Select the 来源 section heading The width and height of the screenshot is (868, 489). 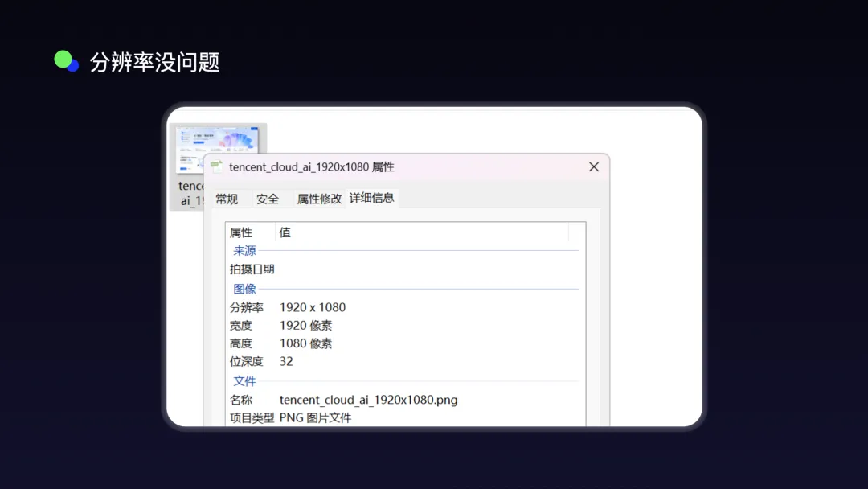pos(244,251)
